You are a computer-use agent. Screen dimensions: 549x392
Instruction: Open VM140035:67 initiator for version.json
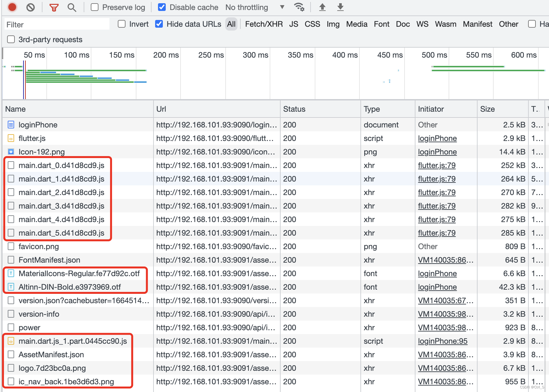click(x=446, y=301)
